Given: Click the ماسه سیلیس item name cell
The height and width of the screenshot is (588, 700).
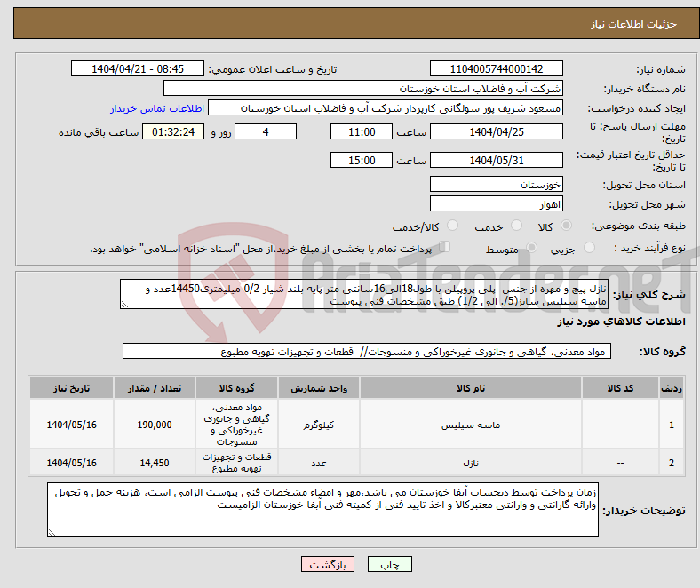Looking at the screenshot, I should [471, 425].
